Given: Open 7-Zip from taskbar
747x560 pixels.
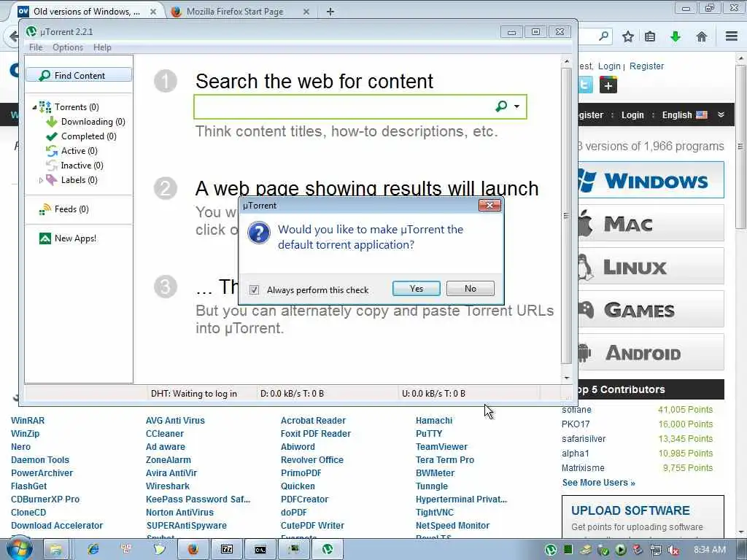Looking at the screenshot, I should click(227, 550).
